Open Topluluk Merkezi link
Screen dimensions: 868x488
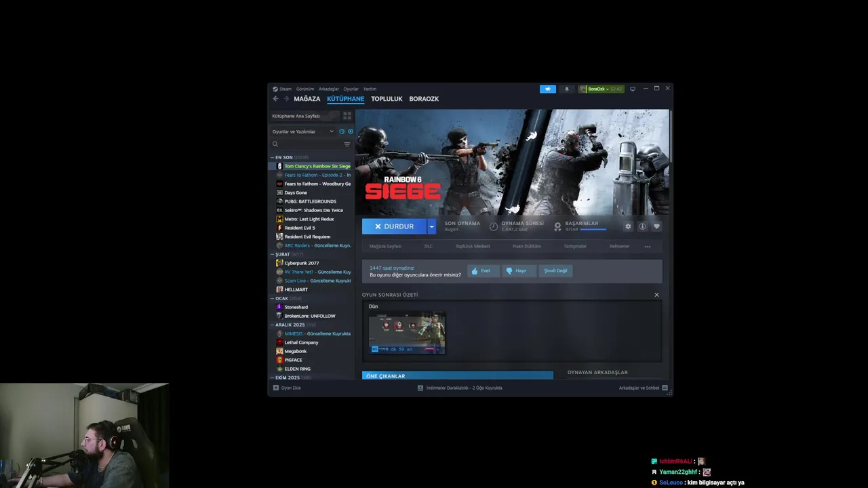(473, 246)
